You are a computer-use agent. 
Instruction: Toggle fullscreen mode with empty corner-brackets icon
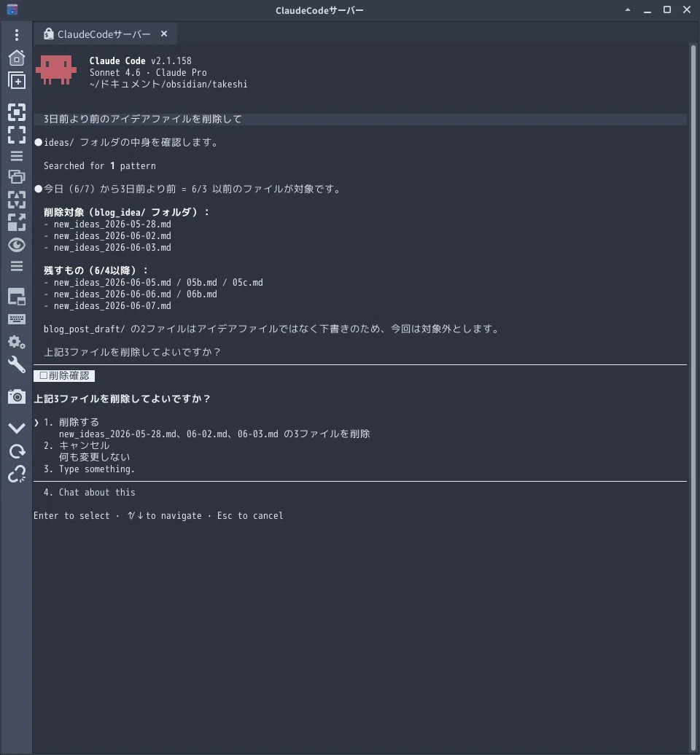[x=16, y=135]
